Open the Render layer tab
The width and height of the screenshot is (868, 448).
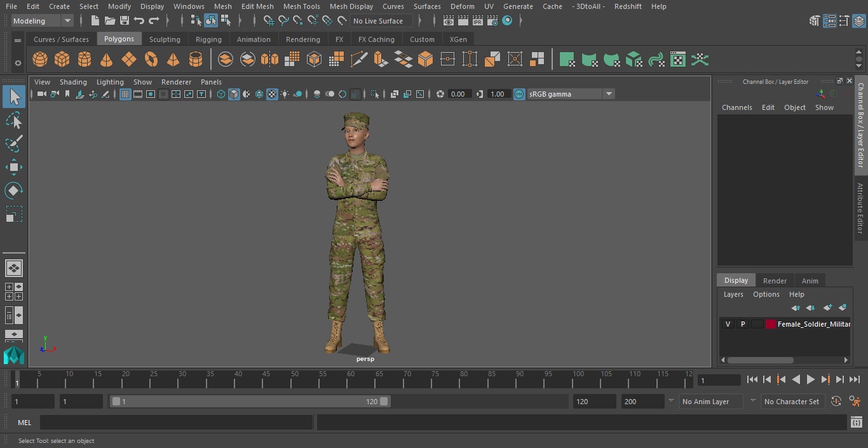pyautogui.click(x=775, y=280)
